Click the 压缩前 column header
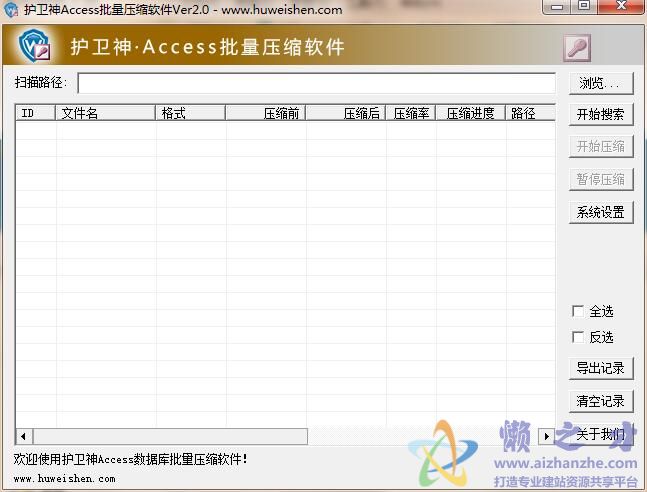The width and height of the screenshot is (647, 492). tap(266, 113)
